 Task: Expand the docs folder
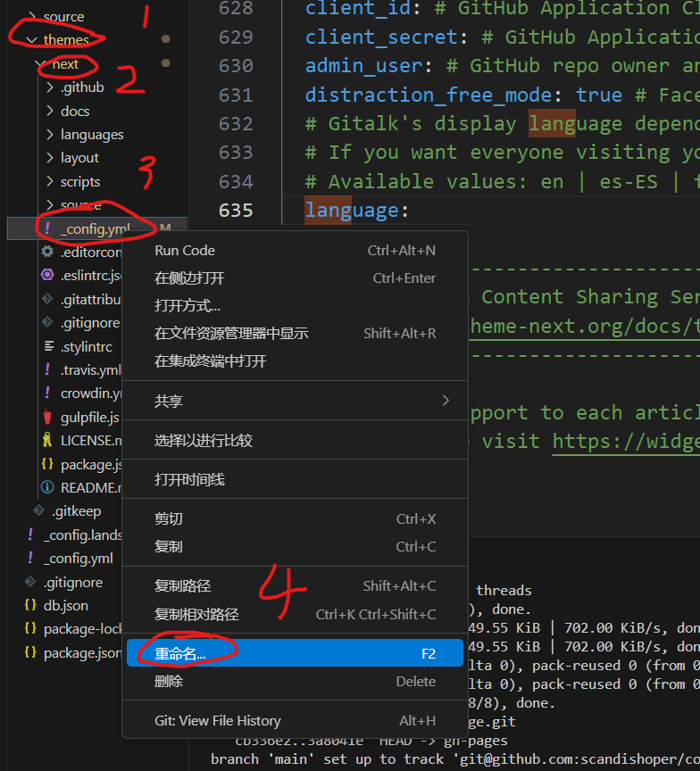tap(50, 111)
